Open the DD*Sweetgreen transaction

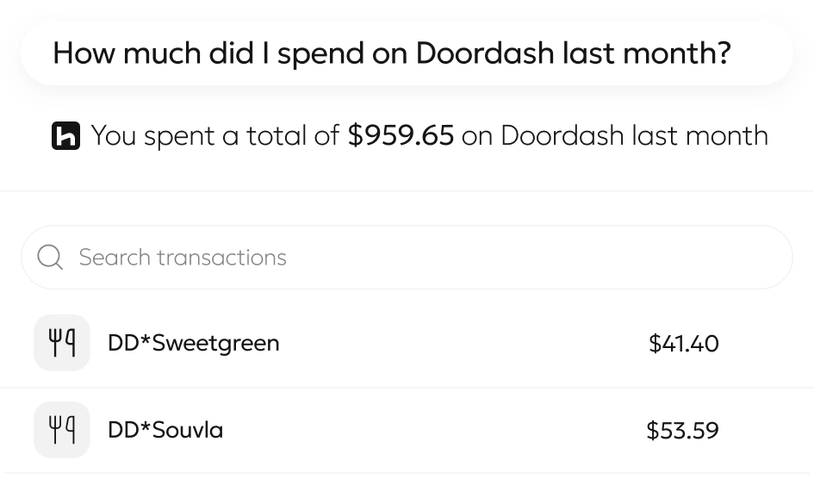194,343
